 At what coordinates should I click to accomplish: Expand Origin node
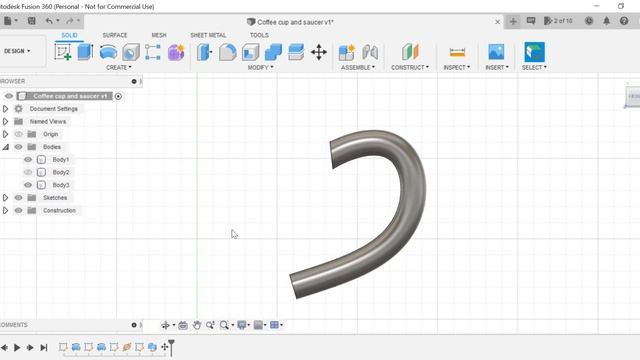click(x=5, y=134)
